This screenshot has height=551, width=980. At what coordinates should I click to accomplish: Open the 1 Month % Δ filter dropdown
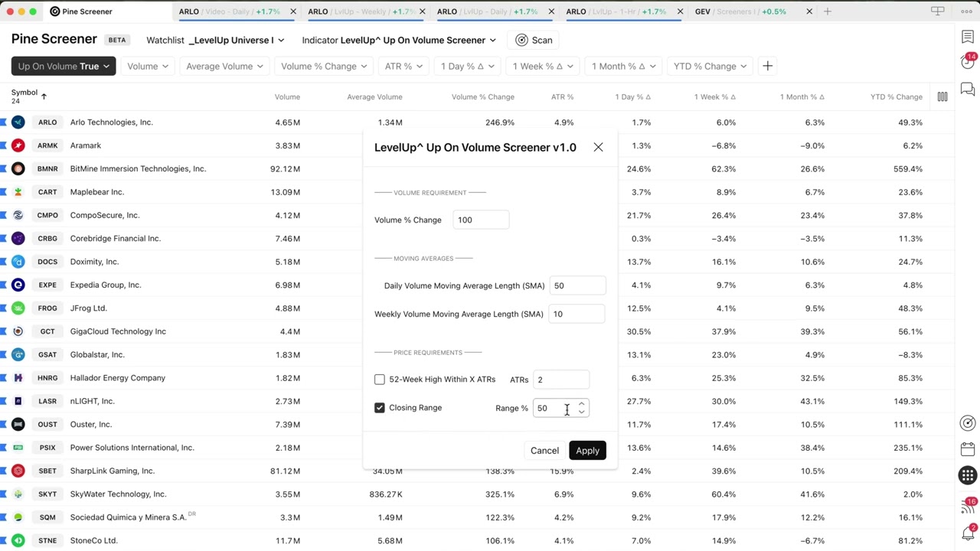pos(623,66)
